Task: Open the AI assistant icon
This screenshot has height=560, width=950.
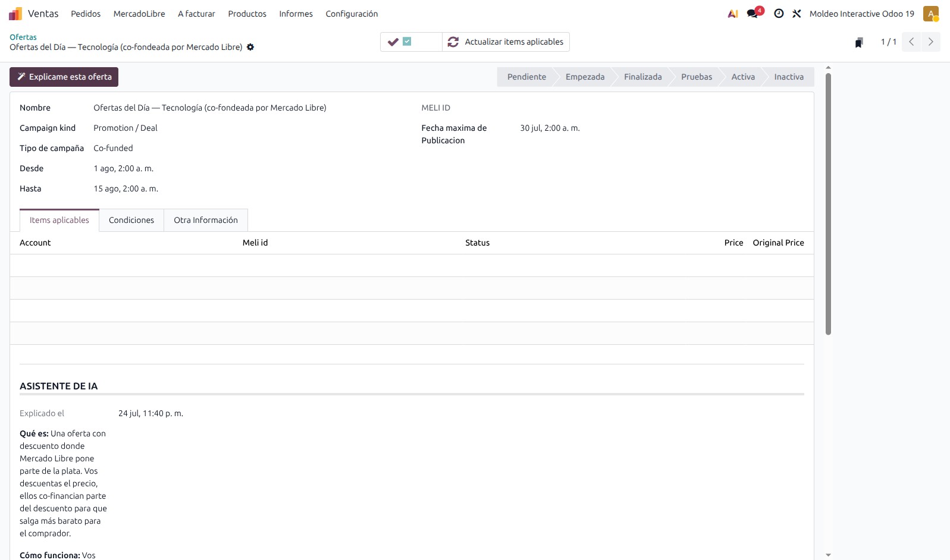Action: click(x=733, y=14)
